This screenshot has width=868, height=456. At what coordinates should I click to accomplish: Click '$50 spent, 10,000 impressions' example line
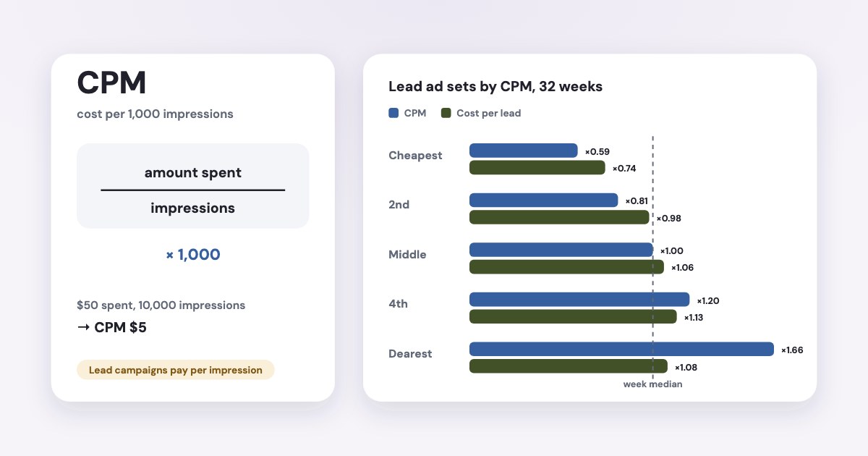pyautogui.click(x=161, y=305)
